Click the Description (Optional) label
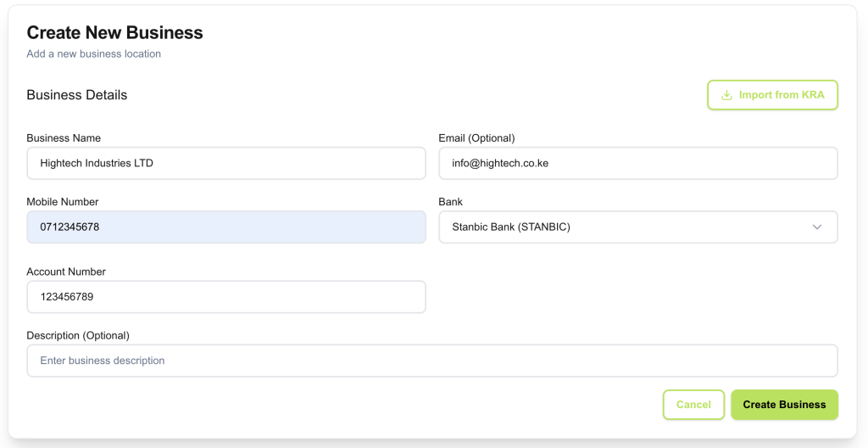Viewport: 868px width, 448px height. tap(78, 335)
